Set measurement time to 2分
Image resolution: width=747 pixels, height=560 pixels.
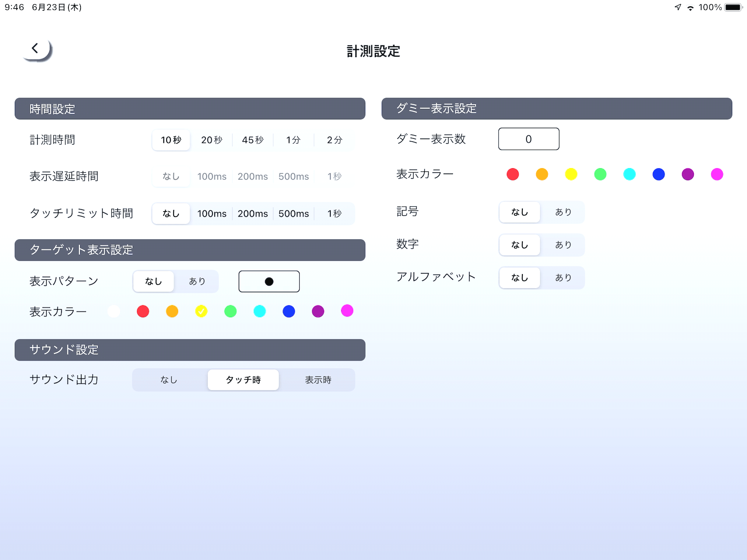(x=334, y=140)
